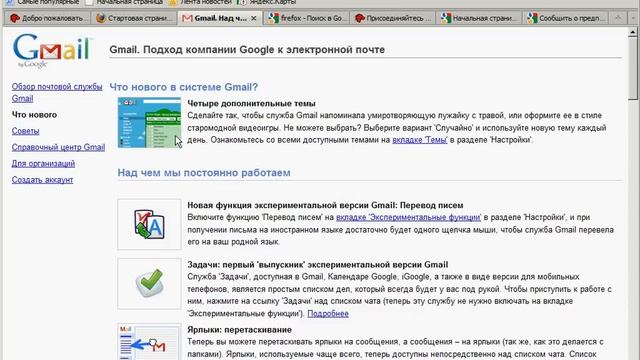Viewport: 640px width, 360px height.
Task: Switch to 'firefox - Поиск в Go...' tab
Action: (307, 18)
